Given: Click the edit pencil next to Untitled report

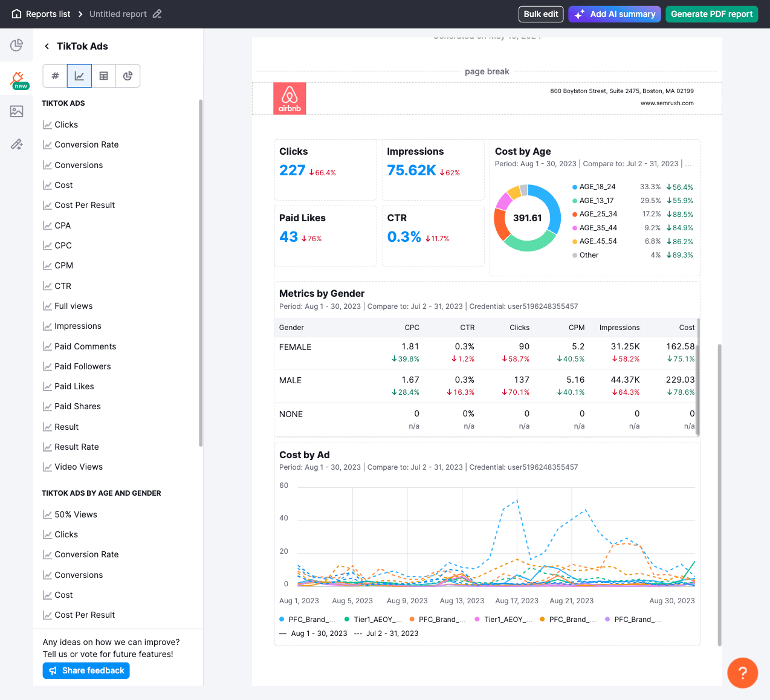Looking at the screenshot, I should tap(157, 13).
